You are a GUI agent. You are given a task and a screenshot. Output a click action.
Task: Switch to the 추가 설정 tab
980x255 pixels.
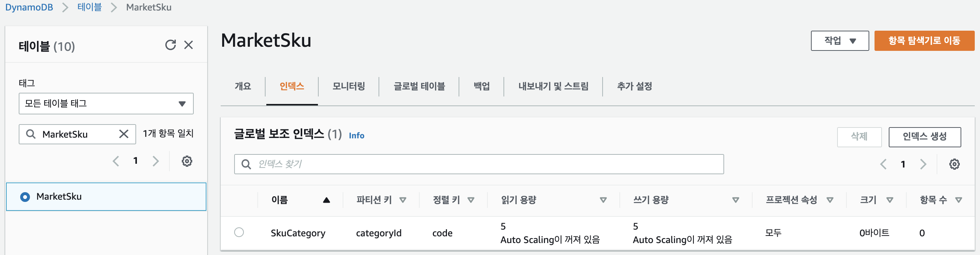pyautogui.click(x=634, y=86)
